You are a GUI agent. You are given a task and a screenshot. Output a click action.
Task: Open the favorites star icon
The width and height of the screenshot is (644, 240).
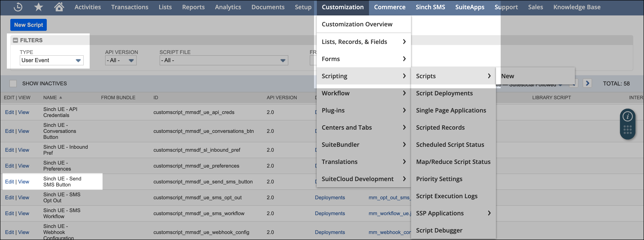tap(38, 7)
